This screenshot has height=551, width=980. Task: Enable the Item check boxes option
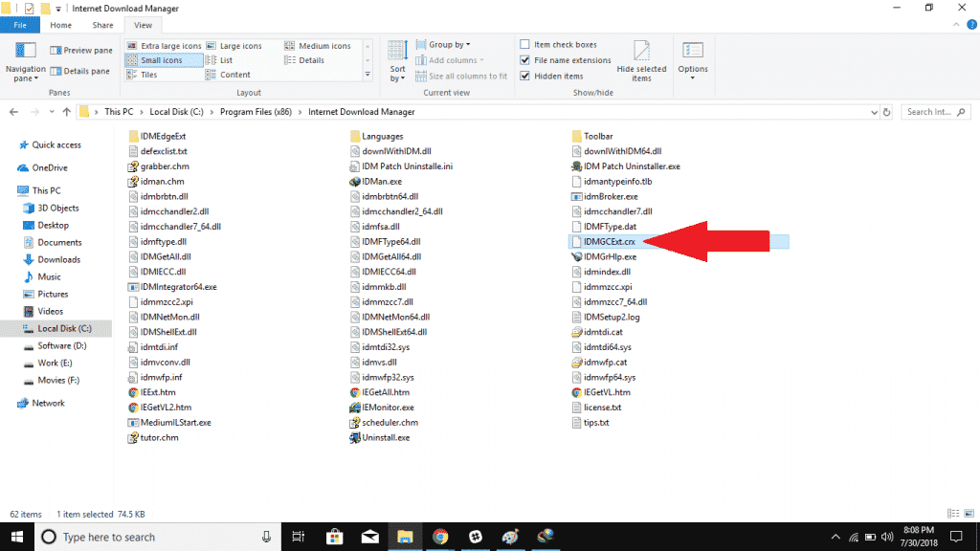pos(524,44)
